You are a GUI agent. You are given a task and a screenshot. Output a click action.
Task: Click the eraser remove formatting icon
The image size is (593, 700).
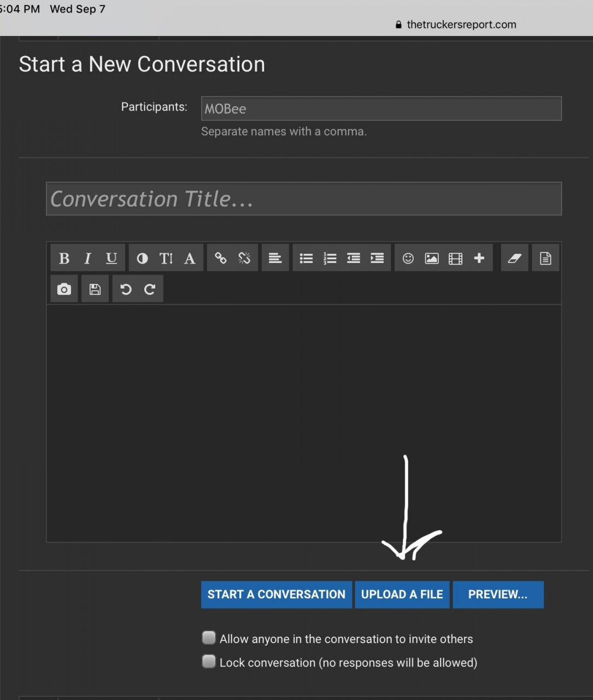pyautogui.click(x=514, y=258)
